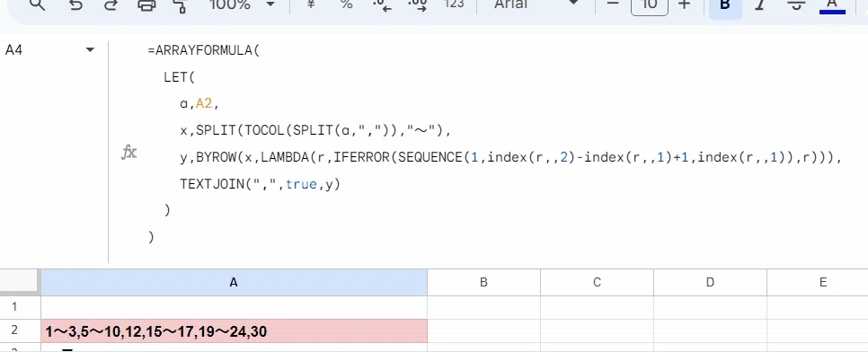
Task: Open the 100% zoom dropdown
Action: [x=242, y=5]
